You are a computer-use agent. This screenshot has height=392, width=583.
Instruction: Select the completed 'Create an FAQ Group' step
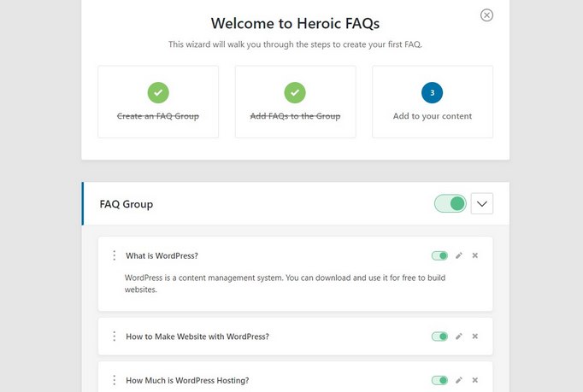158,102
